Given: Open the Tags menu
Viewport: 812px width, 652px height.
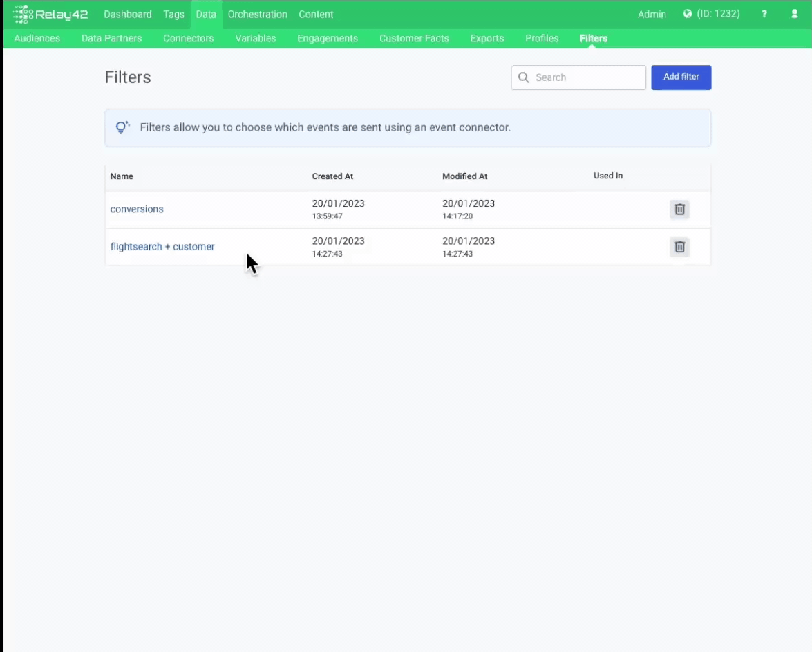Looking at the screenshot, I should (x=173, y=14).
